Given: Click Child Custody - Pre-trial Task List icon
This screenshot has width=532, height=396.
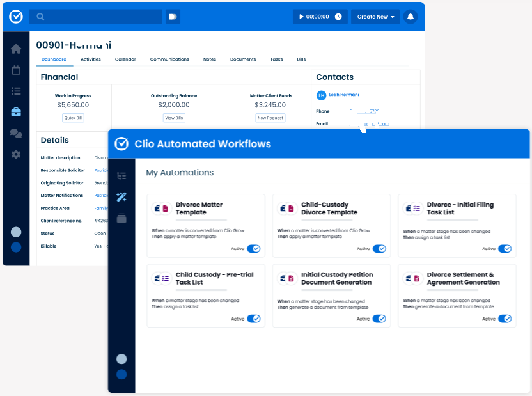Looking at the screenshot, I should (162, 278).
